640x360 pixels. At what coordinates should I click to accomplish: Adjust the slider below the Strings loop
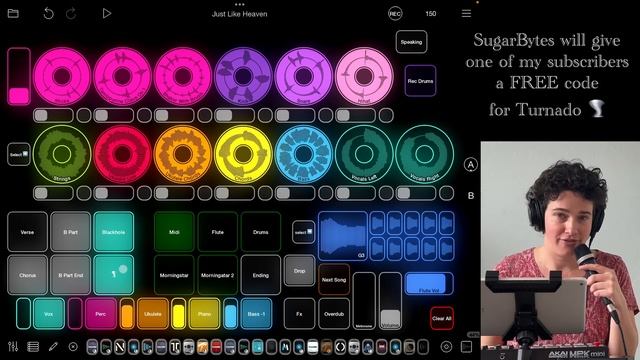[x=53, y=193]
